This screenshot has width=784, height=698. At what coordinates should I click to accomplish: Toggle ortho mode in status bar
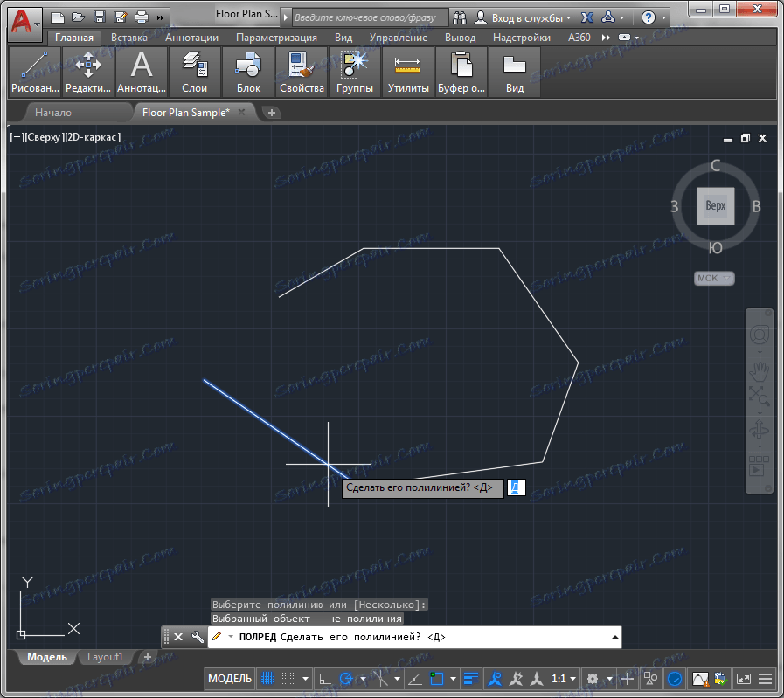pyautogui.click(x=324, y=678)
